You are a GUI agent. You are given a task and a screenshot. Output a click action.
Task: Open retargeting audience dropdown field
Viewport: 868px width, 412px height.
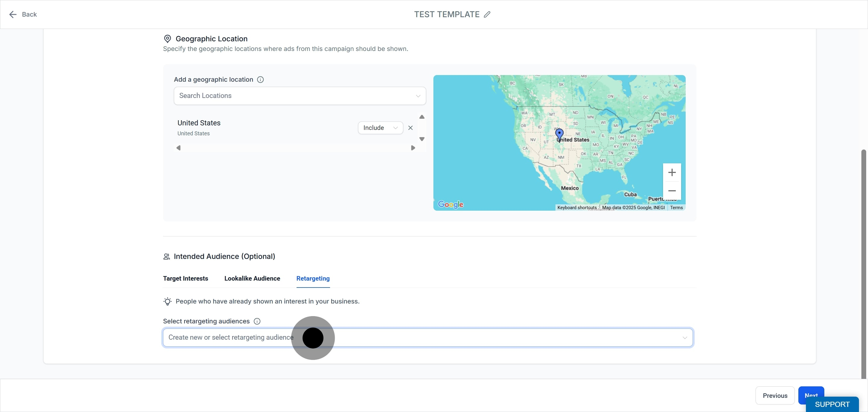coord(428,338)
